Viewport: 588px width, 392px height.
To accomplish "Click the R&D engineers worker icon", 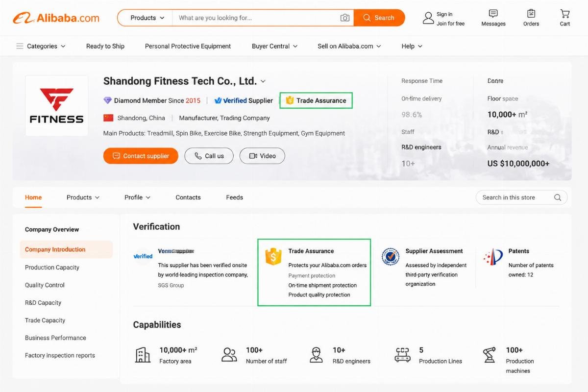I will coord(316,355).
